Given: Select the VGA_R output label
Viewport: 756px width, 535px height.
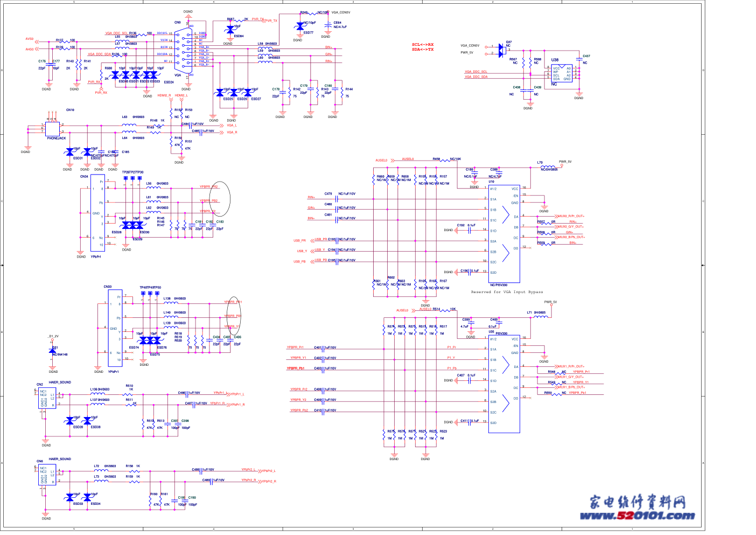Looking at the screenshot, I should pyautogui.click(x=232, y=132).
